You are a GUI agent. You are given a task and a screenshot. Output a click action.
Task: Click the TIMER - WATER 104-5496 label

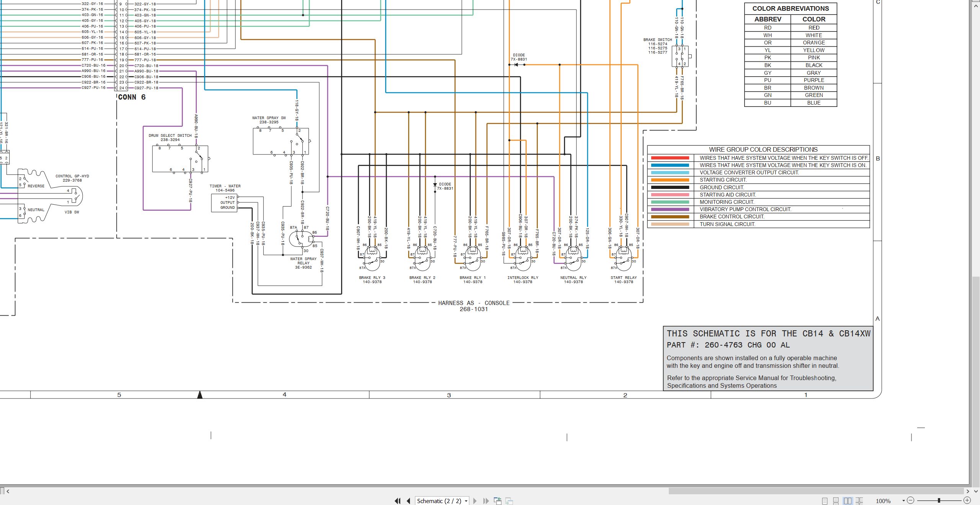225,188
